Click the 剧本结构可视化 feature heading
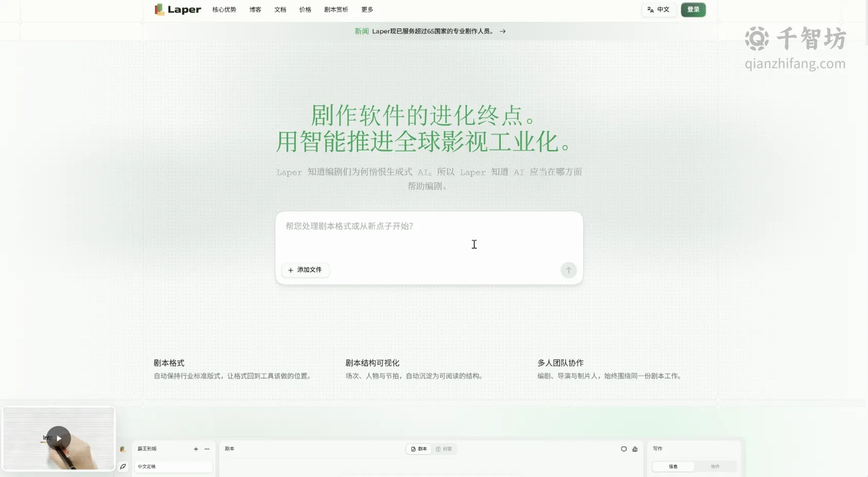Screen dimensions: 868x477 (x=372, y=363)
